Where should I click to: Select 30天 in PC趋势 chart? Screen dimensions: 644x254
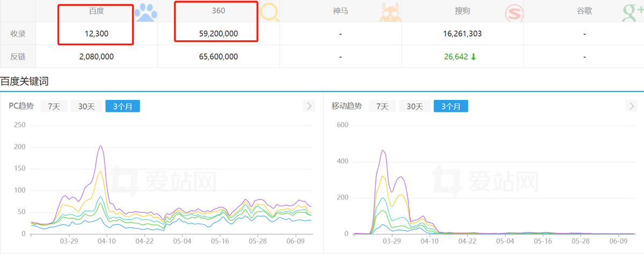[86, 106]
